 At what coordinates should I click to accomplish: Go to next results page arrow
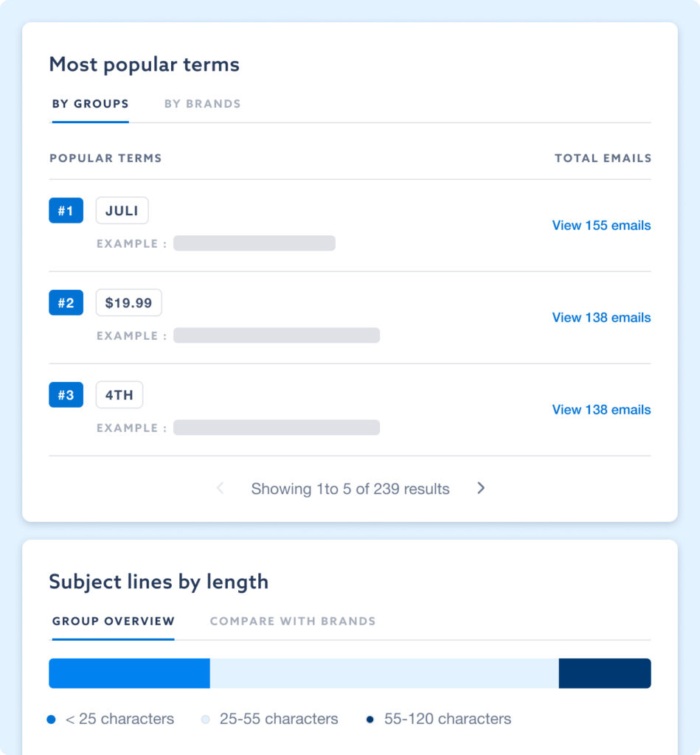(481, 488)
